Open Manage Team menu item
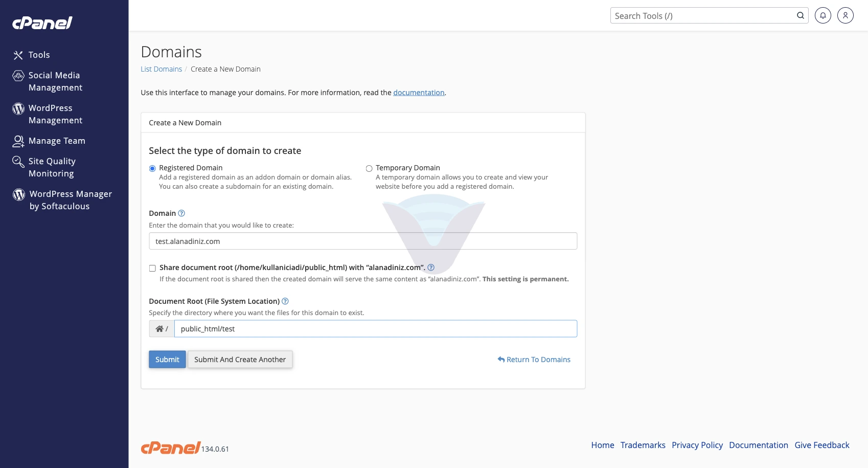868x468 pixels. [57, 141]
